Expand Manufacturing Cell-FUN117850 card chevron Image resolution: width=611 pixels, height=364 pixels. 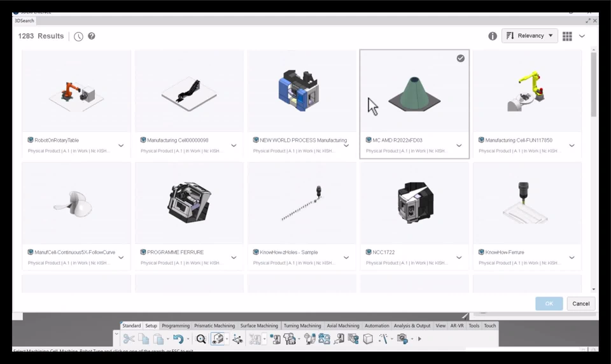[x=572, y=146]
